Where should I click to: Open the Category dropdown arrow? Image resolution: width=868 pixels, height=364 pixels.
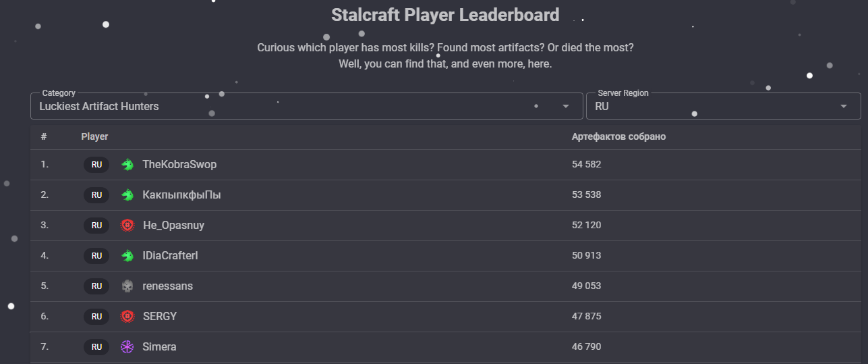pyautogui.click(x=567, y=107)
